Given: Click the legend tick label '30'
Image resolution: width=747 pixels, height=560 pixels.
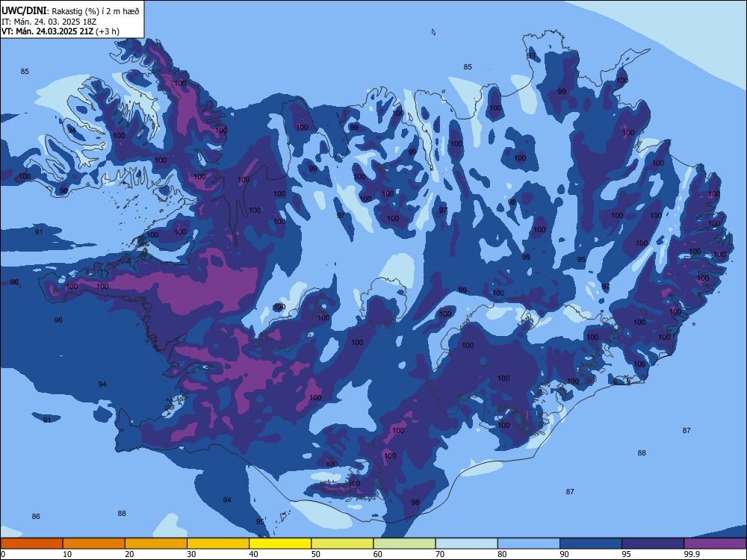Looking at the screenshot, I should pos(191,554).
